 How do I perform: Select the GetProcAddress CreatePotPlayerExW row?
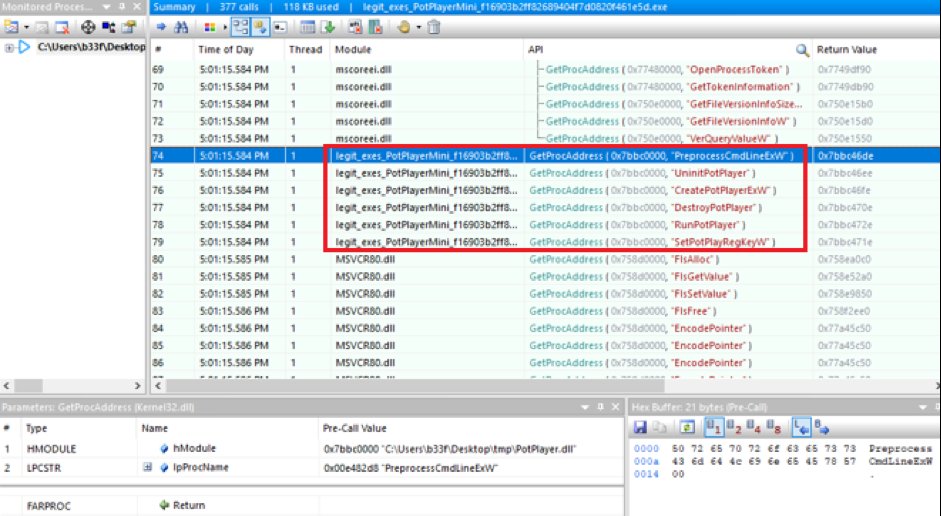[x=545, y=190]
